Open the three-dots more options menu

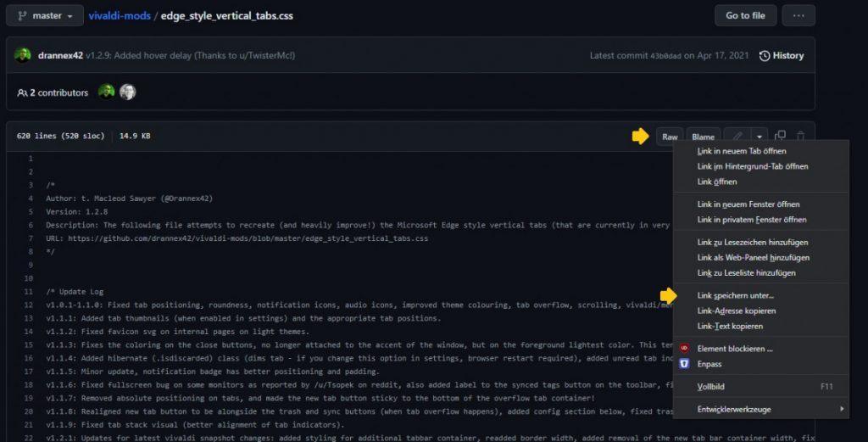[x=798, y=15]
